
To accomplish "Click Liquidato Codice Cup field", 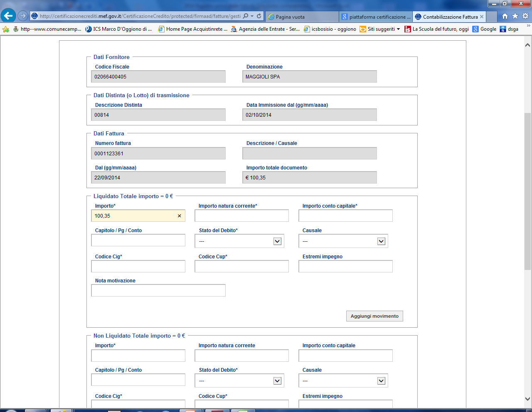I will [x=241, y=267].
